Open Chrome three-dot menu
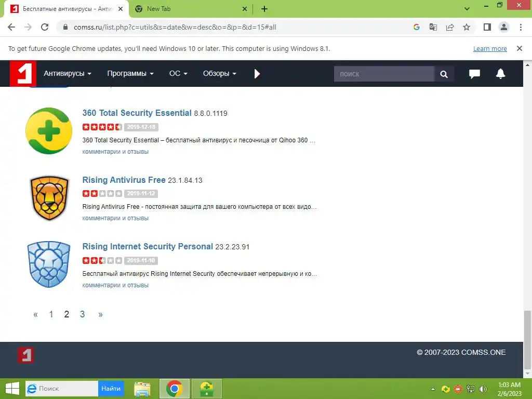The image size is (532, 399). [521, 27]
